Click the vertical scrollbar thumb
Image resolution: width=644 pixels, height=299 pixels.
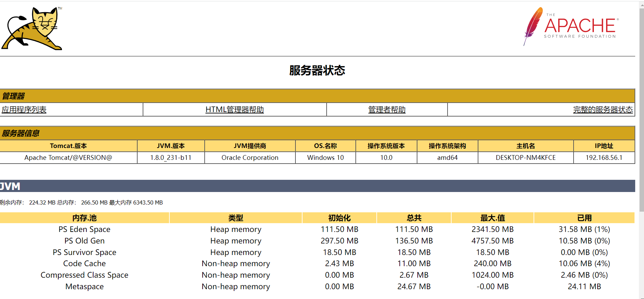click(641, 110)
